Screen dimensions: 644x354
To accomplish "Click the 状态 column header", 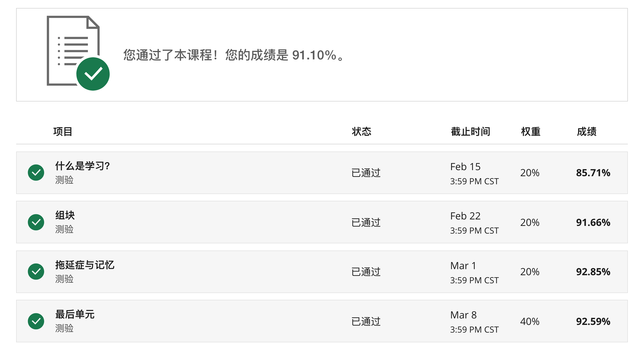I will pos(361,132).
